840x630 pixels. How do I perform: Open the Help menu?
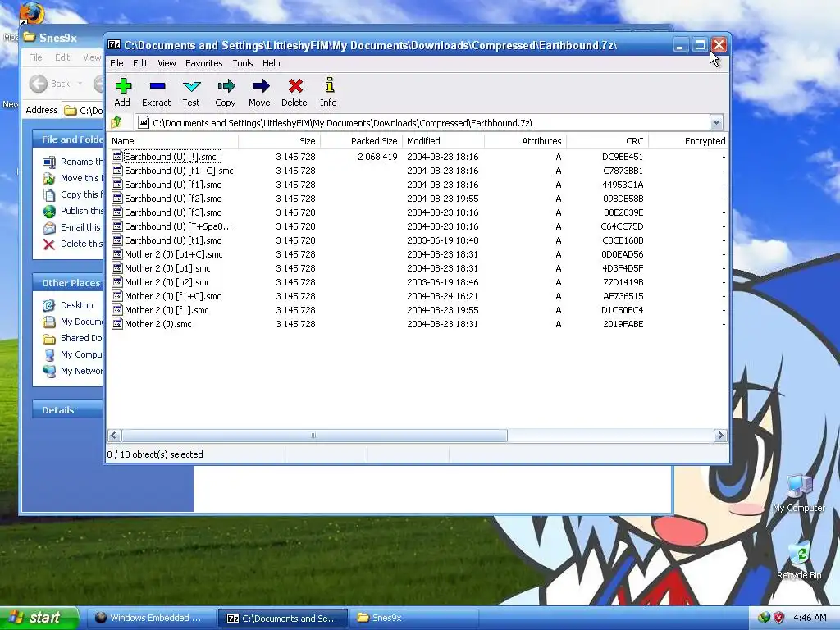coord(271,63)
